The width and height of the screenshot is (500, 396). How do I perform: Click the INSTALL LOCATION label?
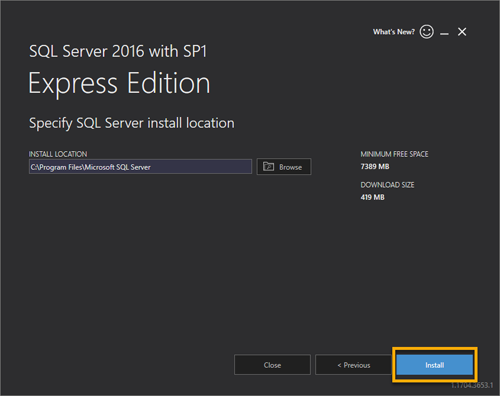point(58,154)
